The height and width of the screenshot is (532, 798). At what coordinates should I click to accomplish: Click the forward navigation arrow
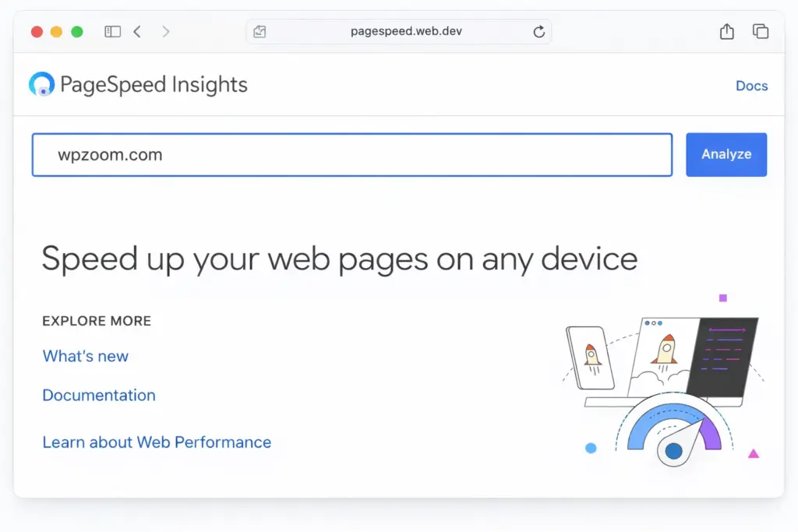(x=165, y=32)
